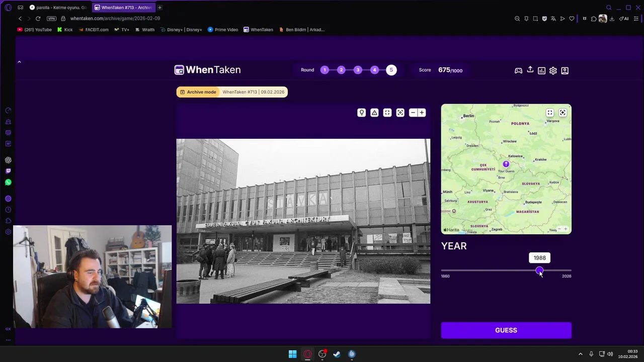Open Wraith bookmark
The width and height of the screenshot is (644, 362).
[144, 30]
